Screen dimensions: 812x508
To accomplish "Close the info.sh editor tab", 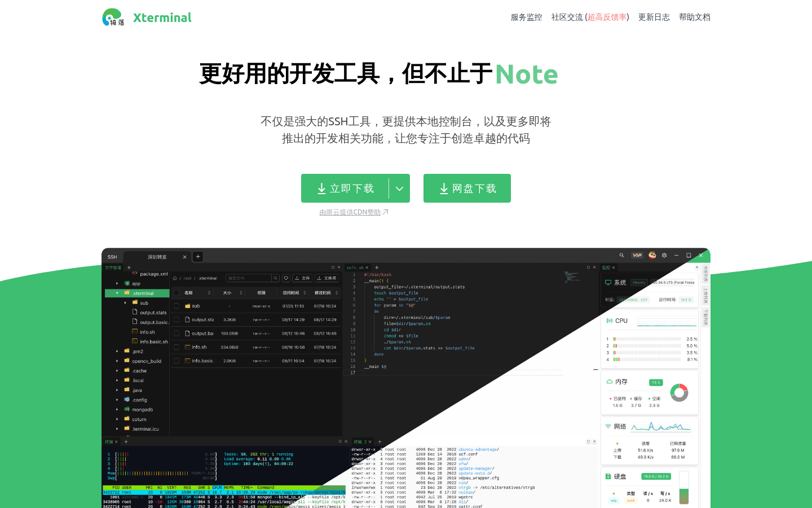I will [367, 268].
